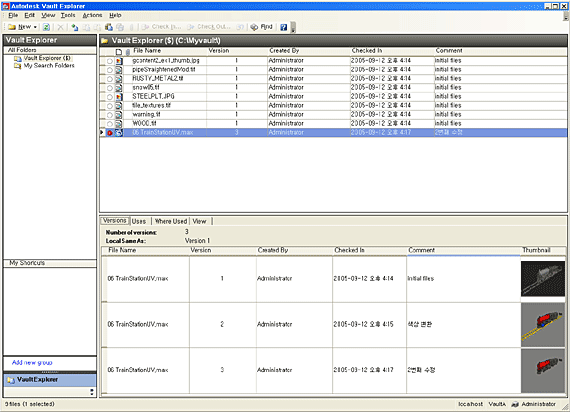Click the VaultA status bar entry
This screenshot has width=570, height=412.
click(497, 404)
